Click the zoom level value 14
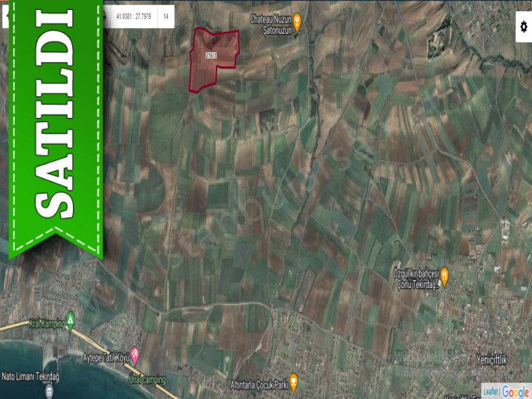Screen dimensions: 532x399 166,16
